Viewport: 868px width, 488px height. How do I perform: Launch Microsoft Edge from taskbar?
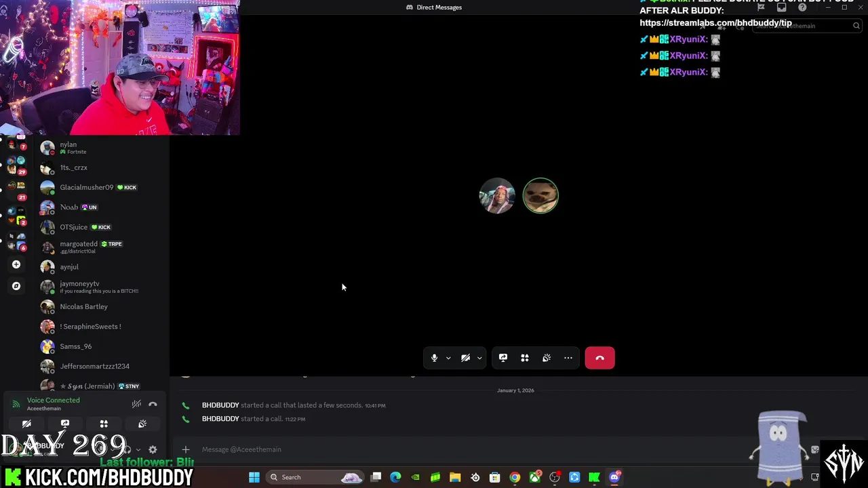point(396,477)
